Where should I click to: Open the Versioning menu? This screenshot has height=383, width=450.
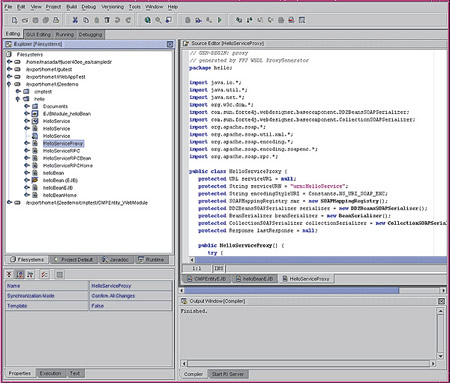(112, 7)
